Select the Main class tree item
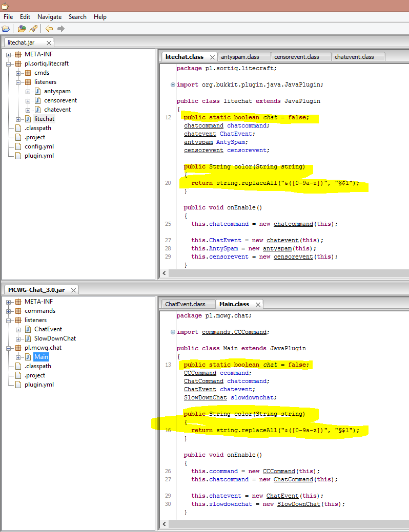The image size is (409, 532). point(41,357)
